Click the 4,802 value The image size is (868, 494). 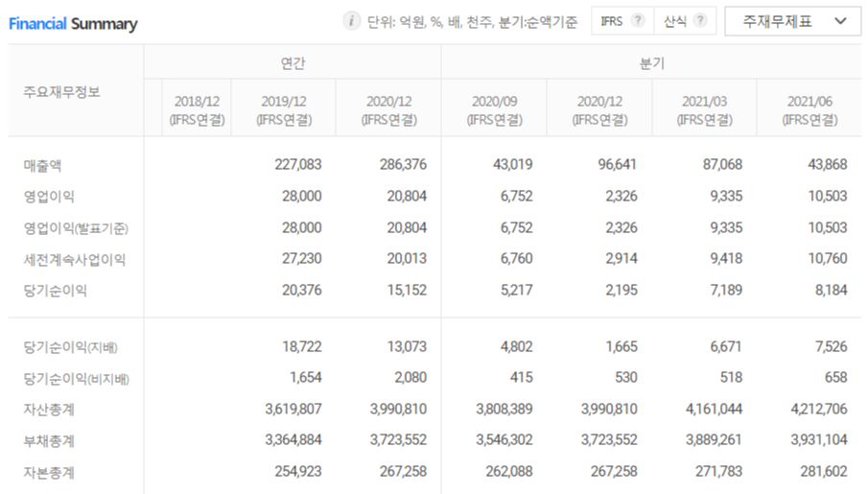(516, 346)
